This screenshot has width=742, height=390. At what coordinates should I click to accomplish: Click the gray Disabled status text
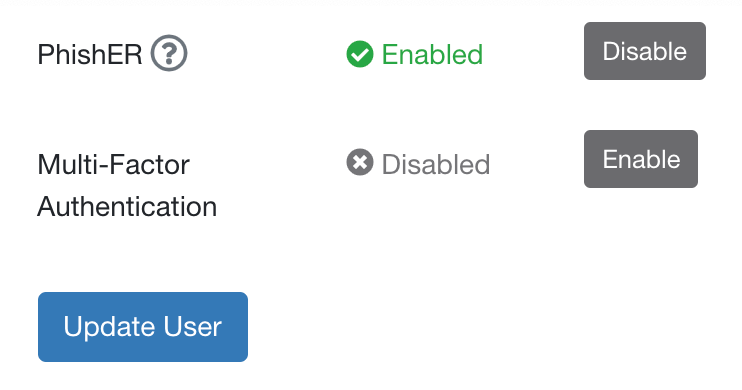coord(436,165)
